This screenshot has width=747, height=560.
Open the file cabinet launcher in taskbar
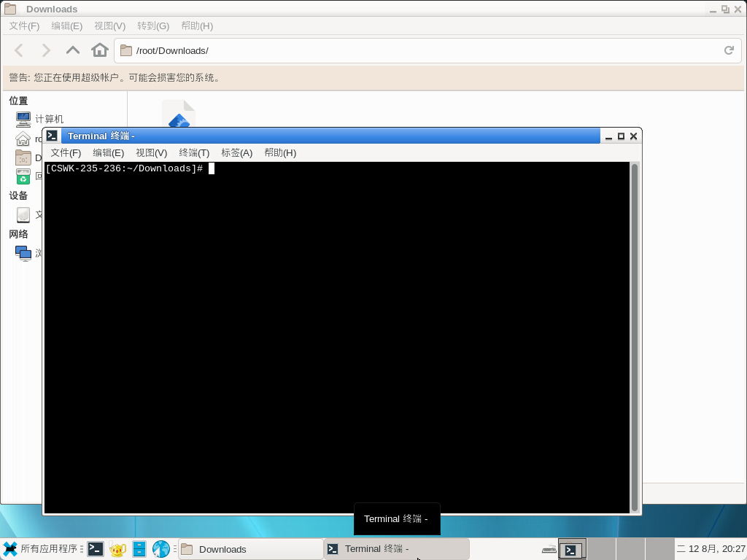tap(139, 549)
